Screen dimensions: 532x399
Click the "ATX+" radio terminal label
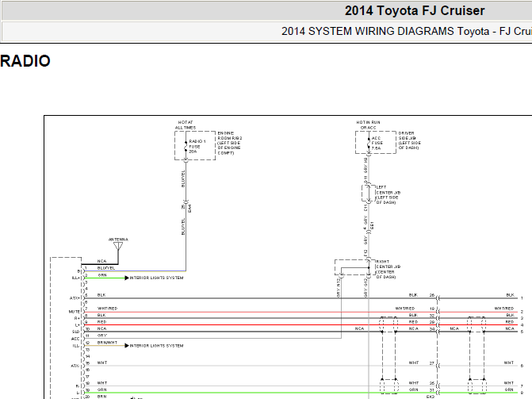75,298
